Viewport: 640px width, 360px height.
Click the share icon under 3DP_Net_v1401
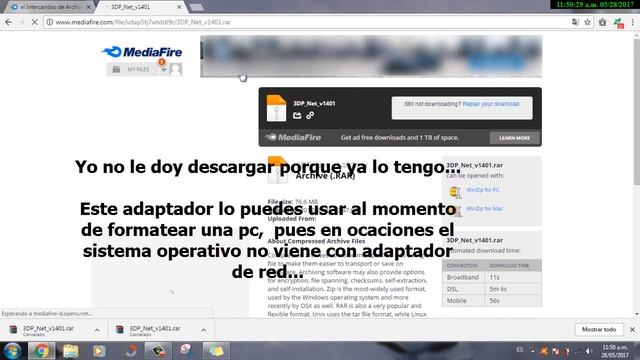pyautogui.click(x=297, y=116)
